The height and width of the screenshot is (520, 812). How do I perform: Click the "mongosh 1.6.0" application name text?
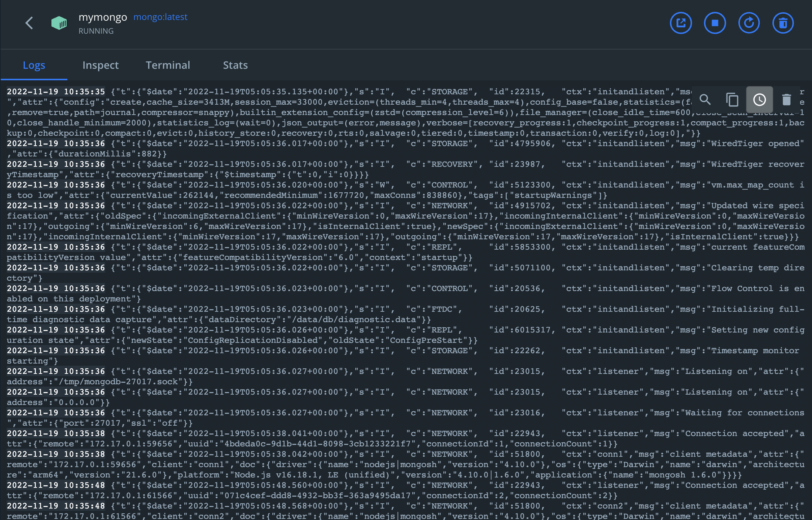pos(682,475)
